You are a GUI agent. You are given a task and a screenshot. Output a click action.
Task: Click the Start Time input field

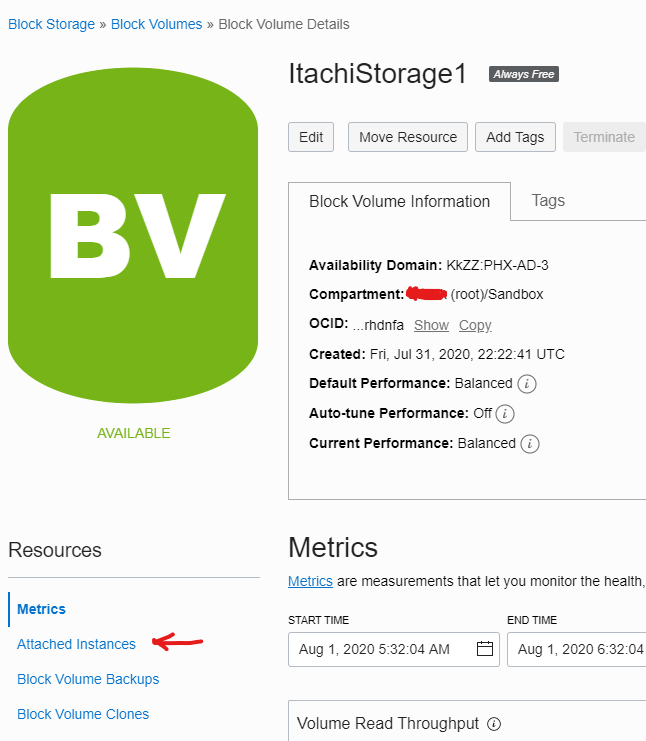tap(394, 649)
